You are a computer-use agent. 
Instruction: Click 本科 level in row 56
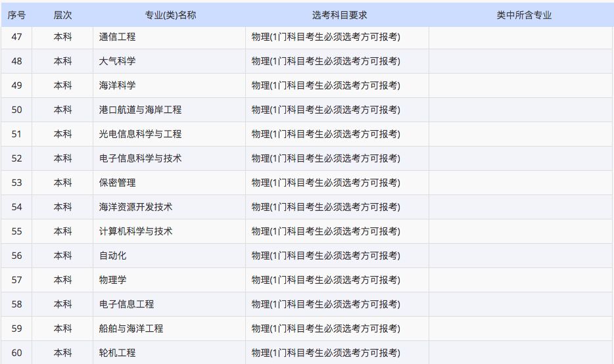click(62, 256)
